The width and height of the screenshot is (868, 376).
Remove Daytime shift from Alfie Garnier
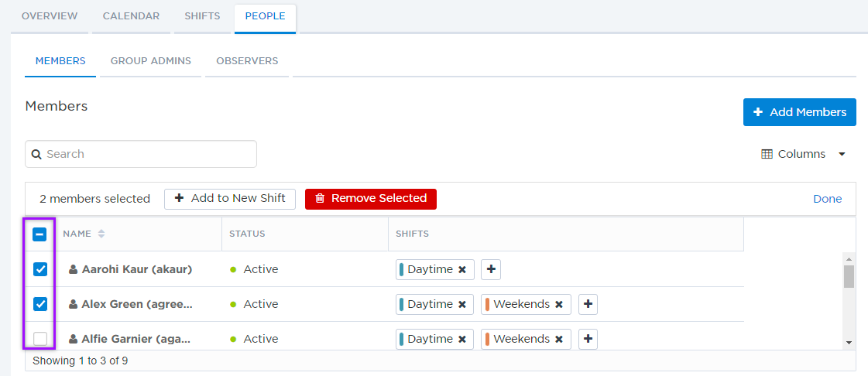pos(462,339)
